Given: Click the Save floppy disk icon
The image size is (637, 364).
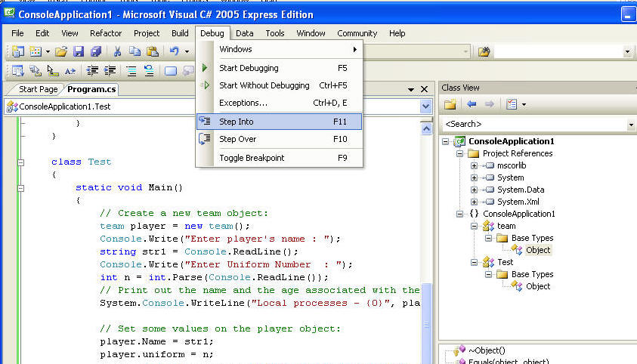Looking at the screenshot, I should click(x=79, y=51).
